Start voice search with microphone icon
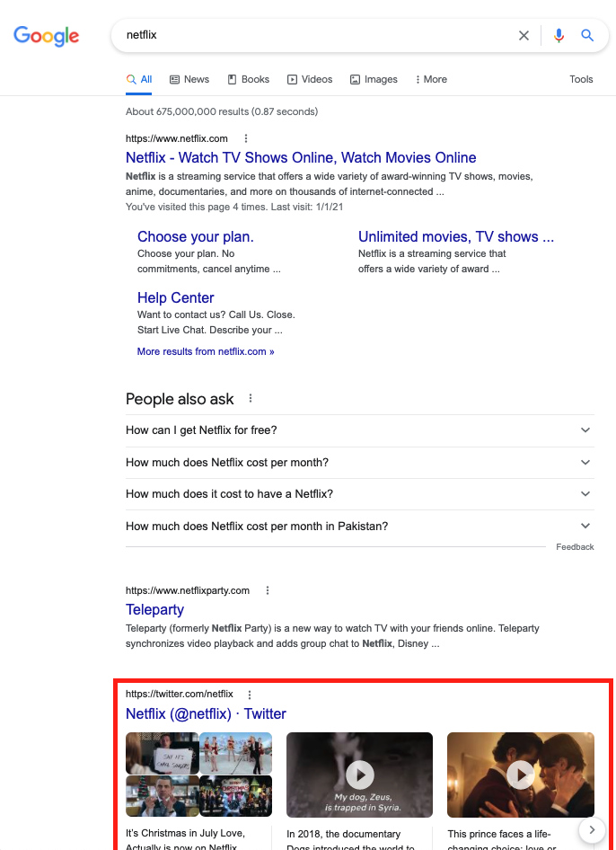Screen dimensions: 616x850 pyautogui.click(x=559, y=35)
